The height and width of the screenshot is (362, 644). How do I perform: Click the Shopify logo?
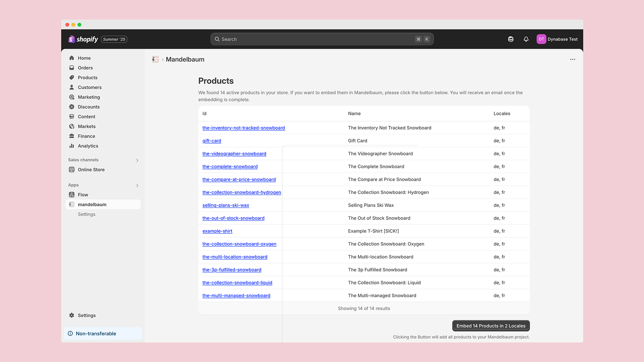pyautogui.click(x=83, y=39)
